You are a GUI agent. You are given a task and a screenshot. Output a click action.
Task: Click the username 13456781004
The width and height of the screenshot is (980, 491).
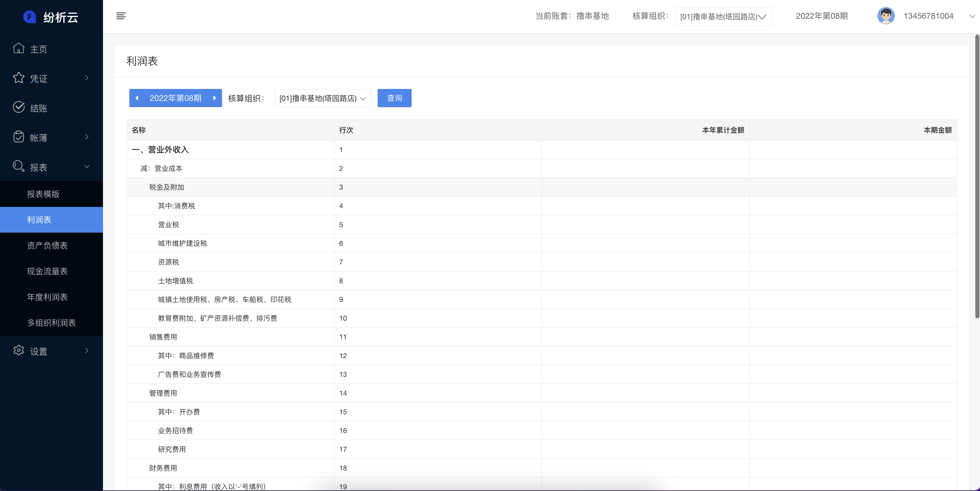[x=928, y=16]
